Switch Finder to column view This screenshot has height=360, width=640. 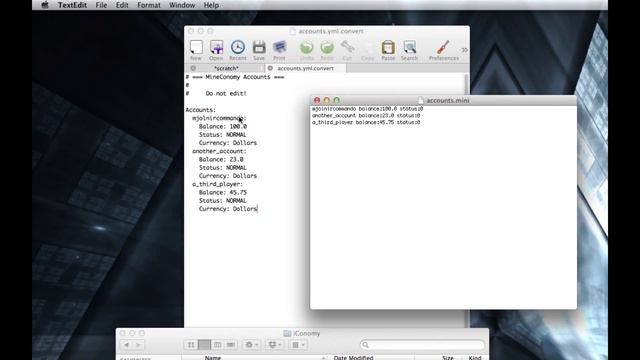coord(217,345)
